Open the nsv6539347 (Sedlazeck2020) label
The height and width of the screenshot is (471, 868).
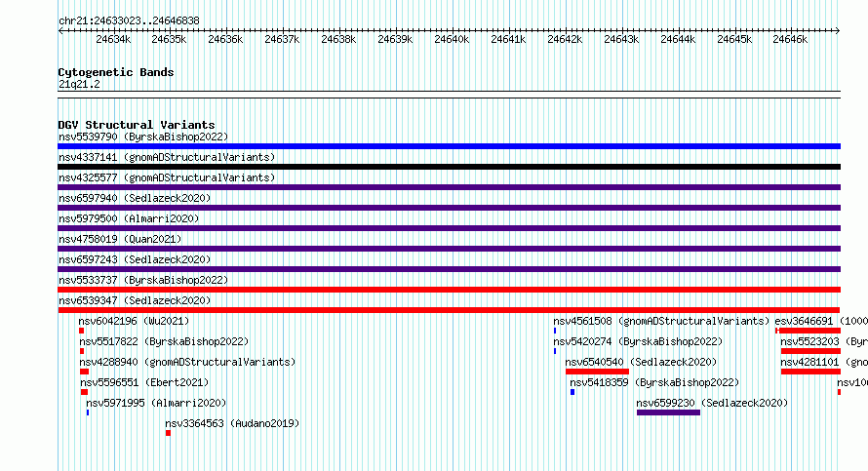135,300
